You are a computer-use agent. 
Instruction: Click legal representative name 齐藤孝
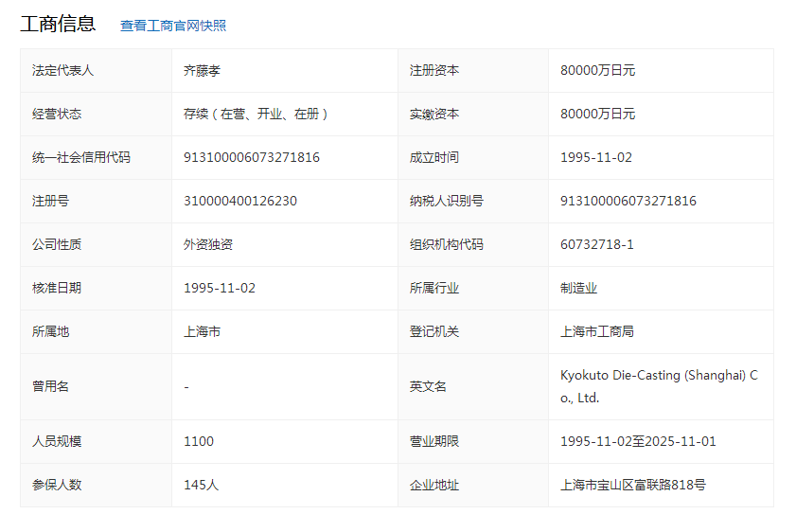[202, 71]
